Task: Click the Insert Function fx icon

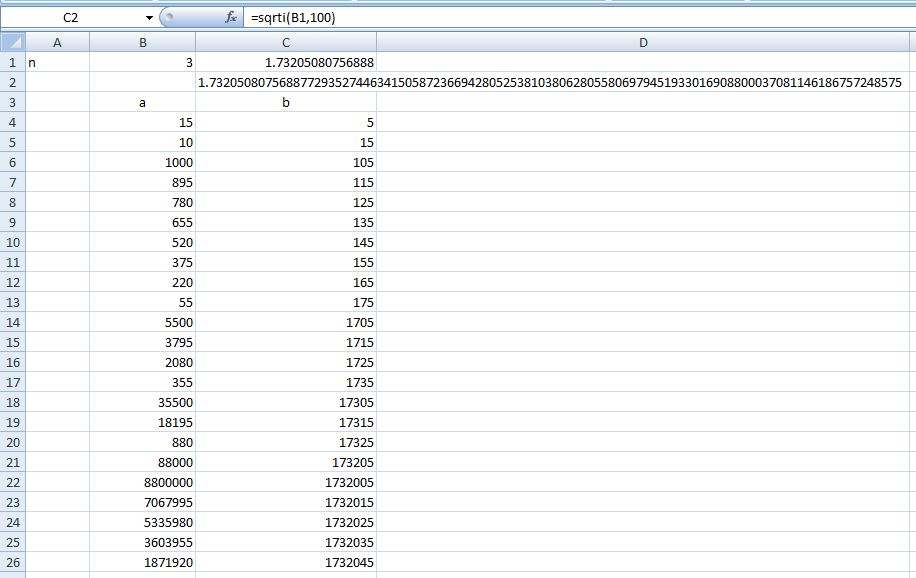Action: coord(230,17)
